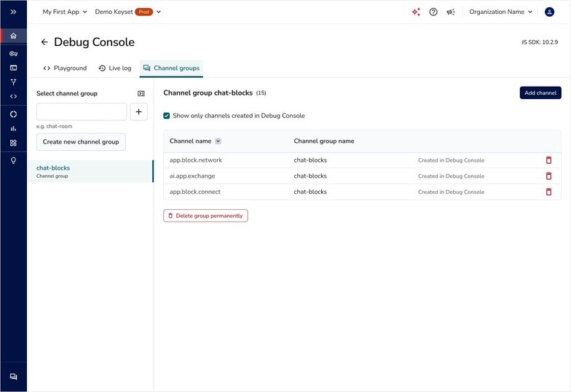Open the Demo Keyset dropdown
Viewport: 571px width, 392px height.
point(128,12)
